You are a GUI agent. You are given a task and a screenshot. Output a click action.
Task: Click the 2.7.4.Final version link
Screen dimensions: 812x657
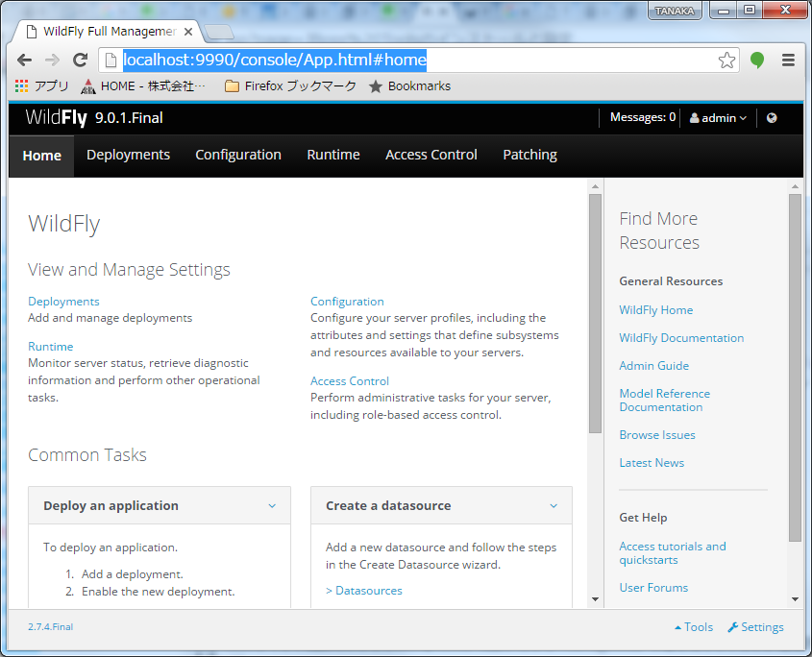(x=51, y=627)
